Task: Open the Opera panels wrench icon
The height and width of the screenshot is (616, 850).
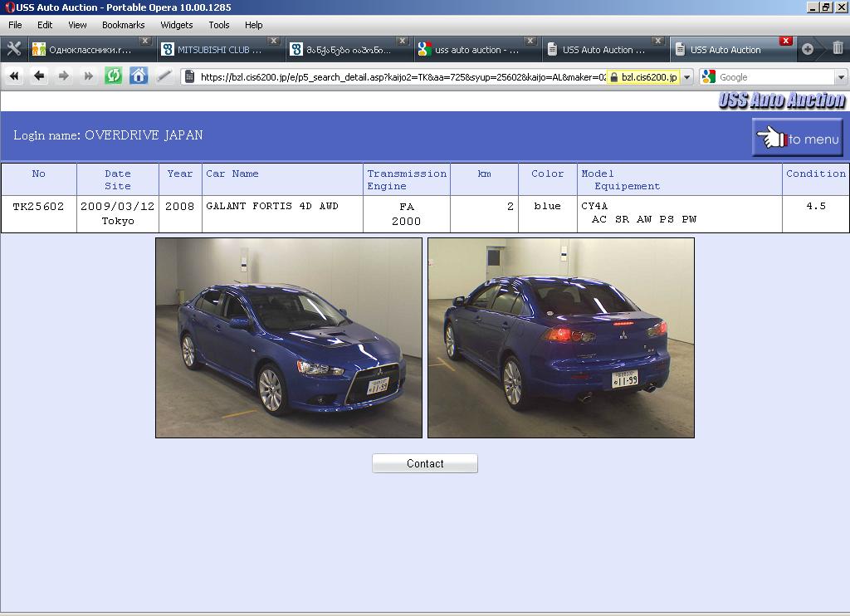Action: click(13, 49)
